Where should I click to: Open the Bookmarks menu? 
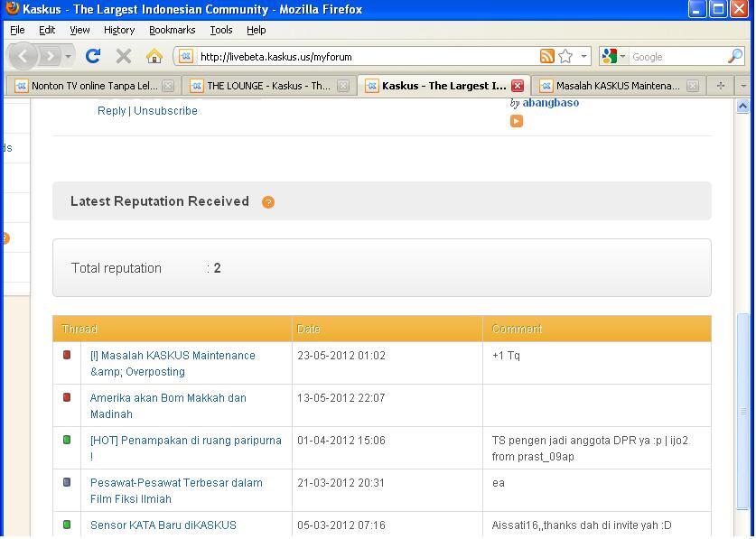point(173,30)
